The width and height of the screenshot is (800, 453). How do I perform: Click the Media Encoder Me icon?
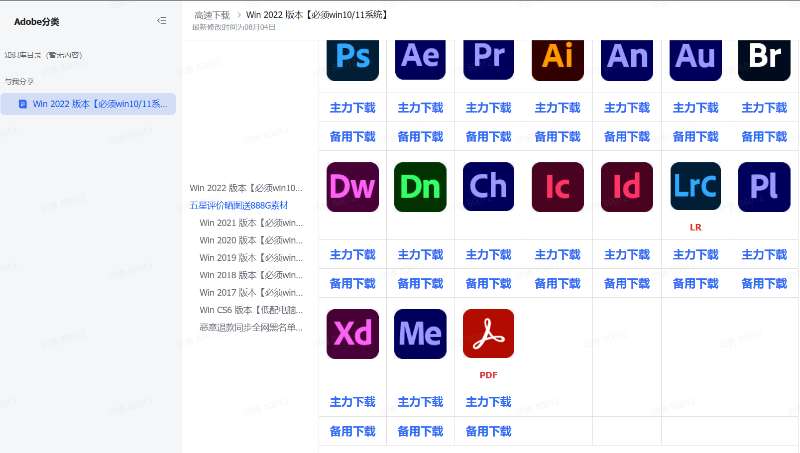[x=420, y=334]
